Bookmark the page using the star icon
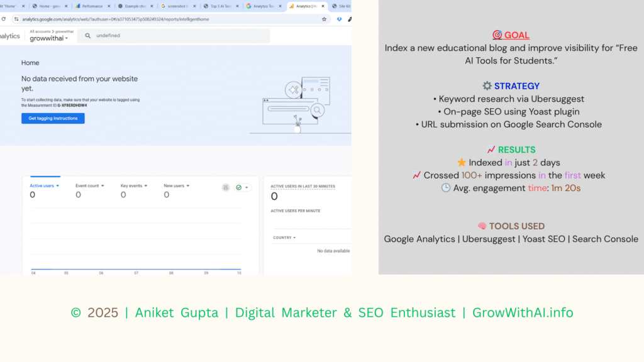 [x=325, y=19]
